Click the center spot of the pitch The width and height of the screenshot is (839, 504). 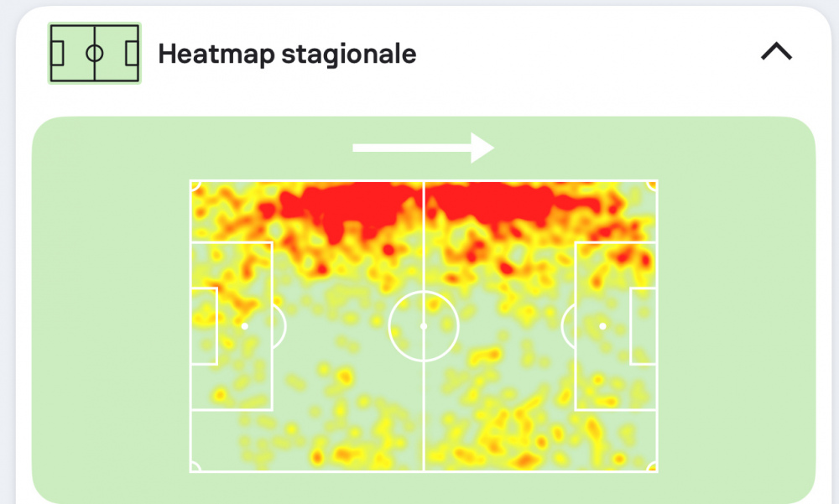point(424,326)
